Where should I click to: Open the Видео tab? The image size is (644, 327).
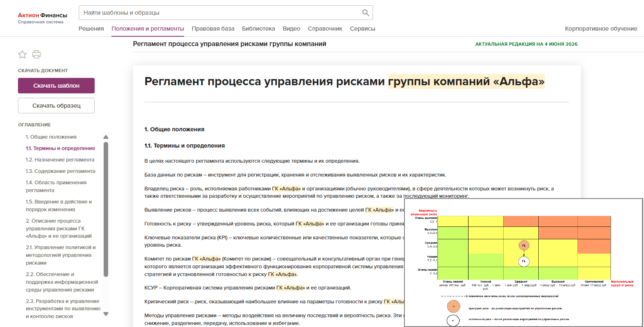point(291,29)
